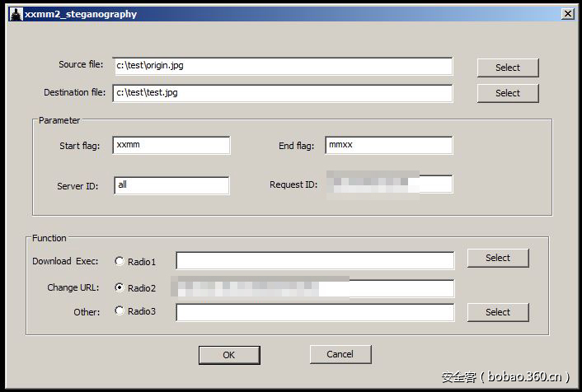
Task: Click the End flag text box
Action: pyautogui.click(x=388, y=146)
